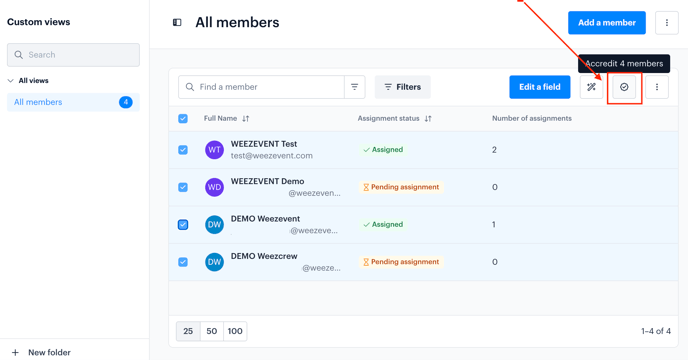
Task: Uncheck the DEMO Weezcrew row checkbox
Action: pyautogui.click(x=183, y=262)
